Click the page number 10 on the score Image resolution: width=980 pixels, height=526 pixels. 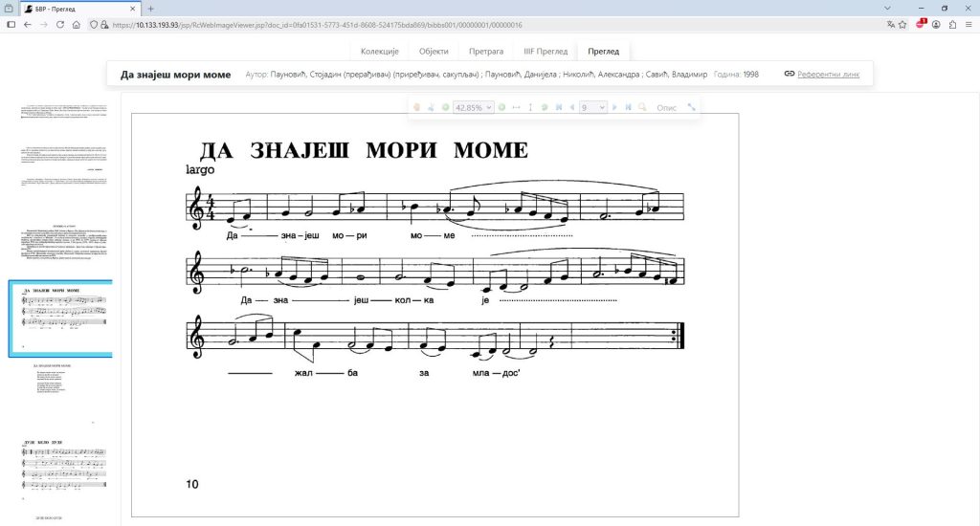pos(191,484)
